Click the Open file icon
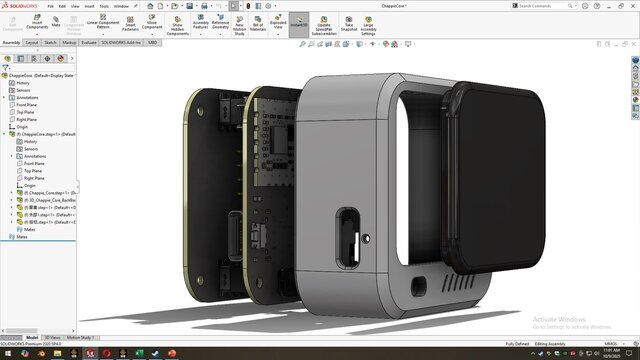Image resolution: width=640 pixels, height=360 pixels. (x=175, y=6)
